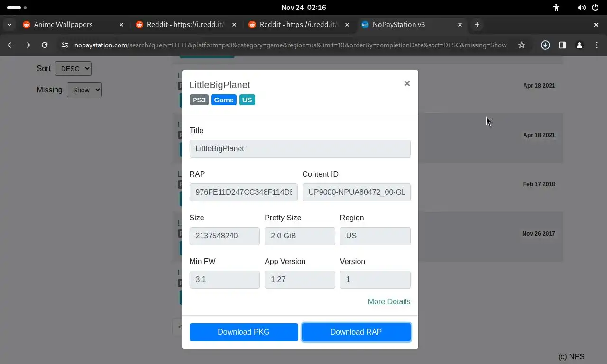Viewport: 607px width, 364px height.
Task: Open the browser profile menu
Action: [579, 45]
